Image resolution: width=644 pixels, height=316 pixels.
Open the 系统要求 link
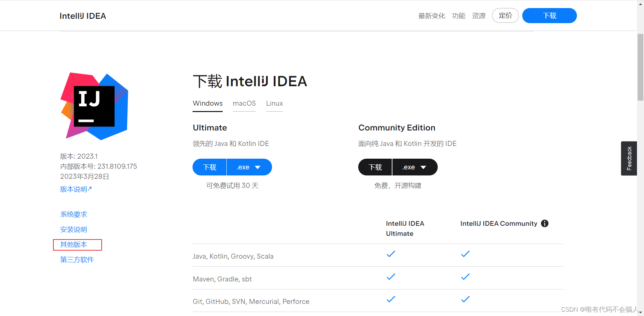[74, 214]
